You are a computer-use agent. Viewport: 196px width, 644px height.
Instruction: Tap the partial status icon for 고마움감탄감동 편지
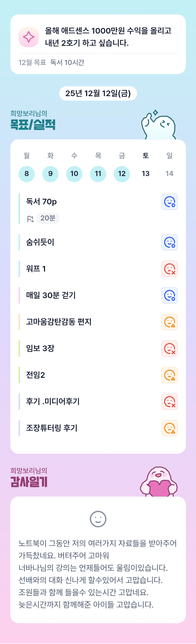[x=169, y=322]
